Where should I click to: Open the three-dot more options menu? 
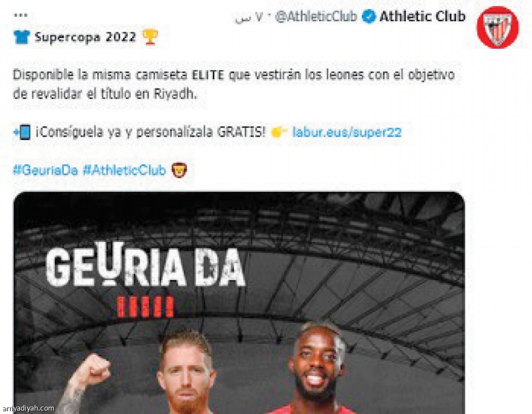(x=20, y=15)
